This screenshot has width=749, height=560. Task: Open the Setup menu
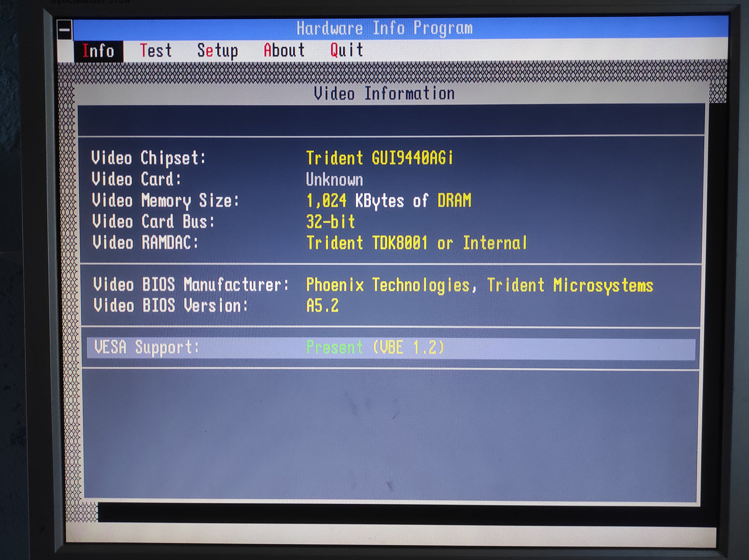[217, 51]
